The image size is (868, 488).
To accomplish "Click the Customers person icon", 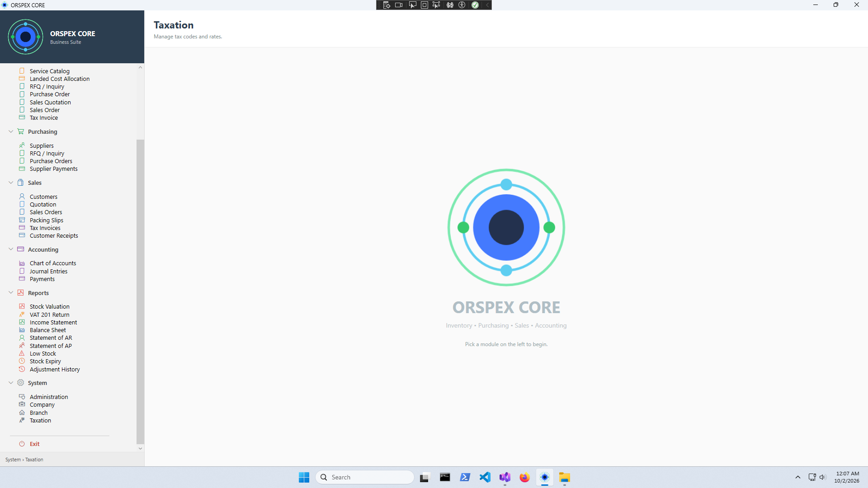I will (22, 197).
